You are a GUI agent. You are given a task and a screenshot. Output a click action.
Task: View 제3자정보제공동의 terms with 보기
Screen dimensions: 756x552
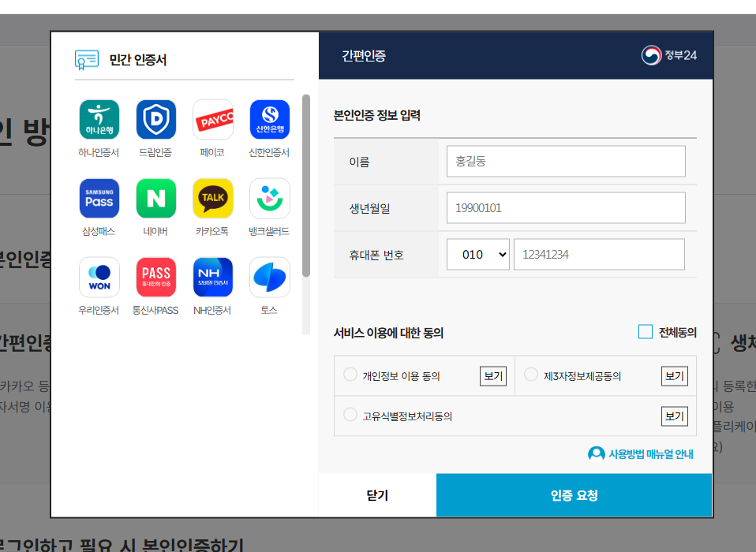point(674,376)
